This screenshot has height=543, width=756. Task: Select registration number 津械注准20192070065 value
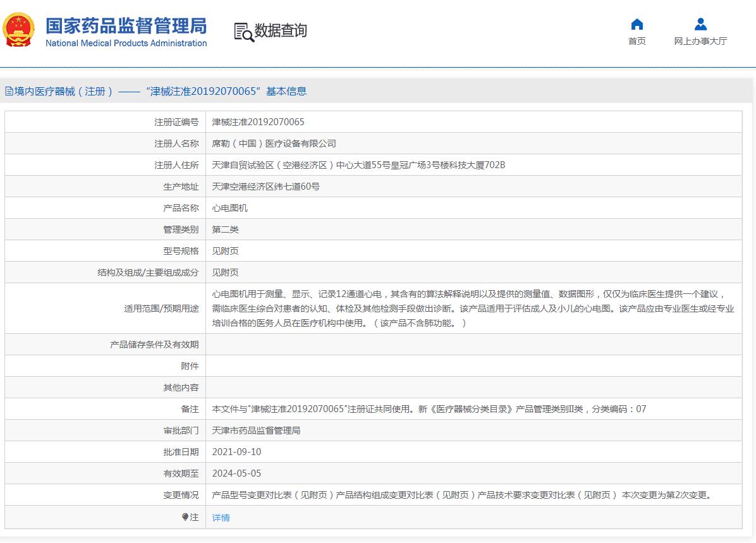click(x=258, y=122)
